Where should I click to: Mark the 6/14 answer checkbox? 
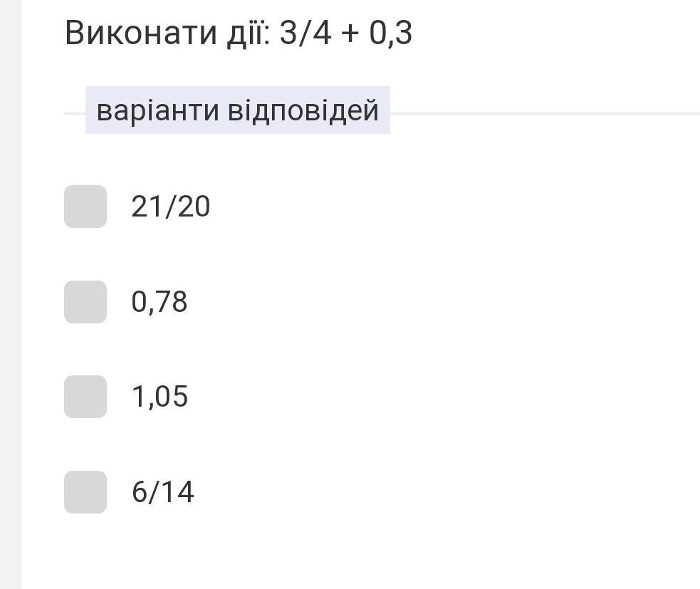[x=85, y=492]
